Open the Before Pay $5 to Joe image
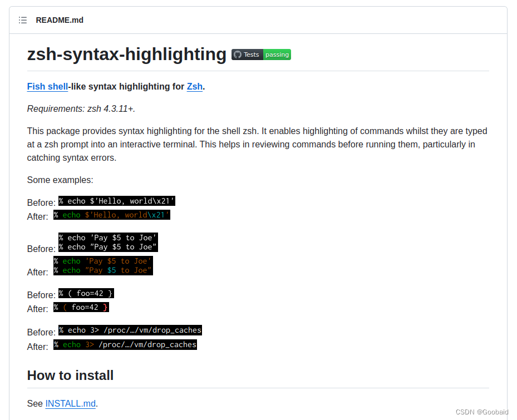Screen dimensions: 517x420 point(108,243)
